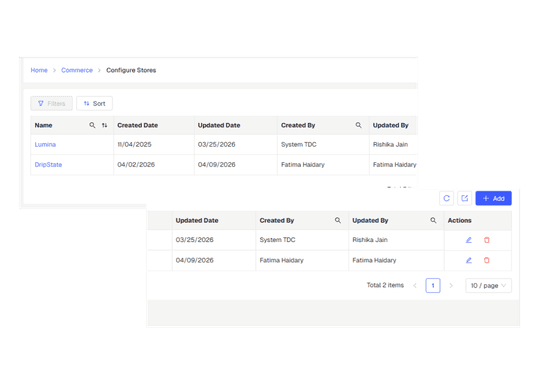Click the Sort button

(x=94, y=103)
